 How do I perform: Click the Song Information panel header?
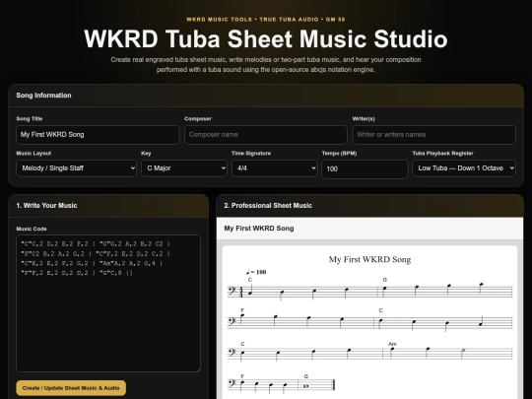[266, 96]
